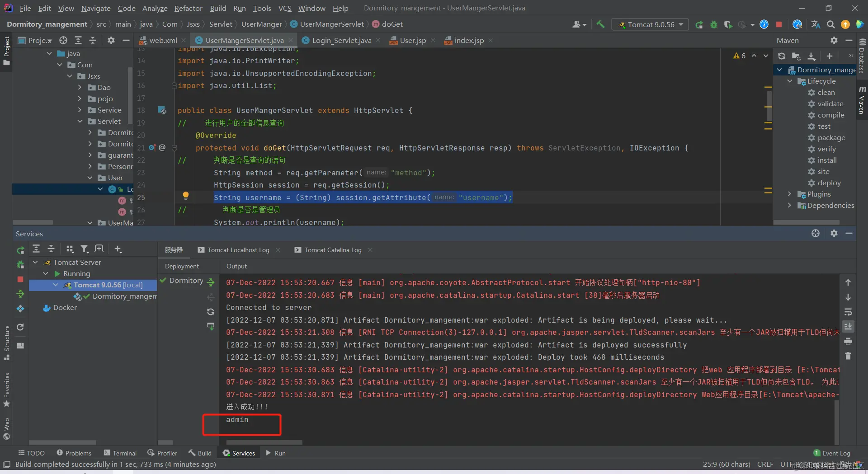Print the server output

point(848,341)
